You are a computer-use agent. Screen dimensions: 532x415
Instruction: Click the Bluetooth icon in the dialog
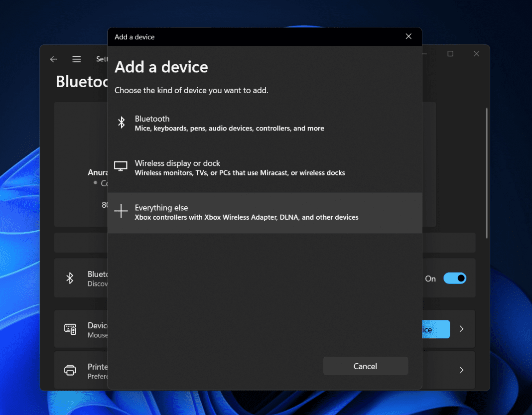(x=121, y=122)
